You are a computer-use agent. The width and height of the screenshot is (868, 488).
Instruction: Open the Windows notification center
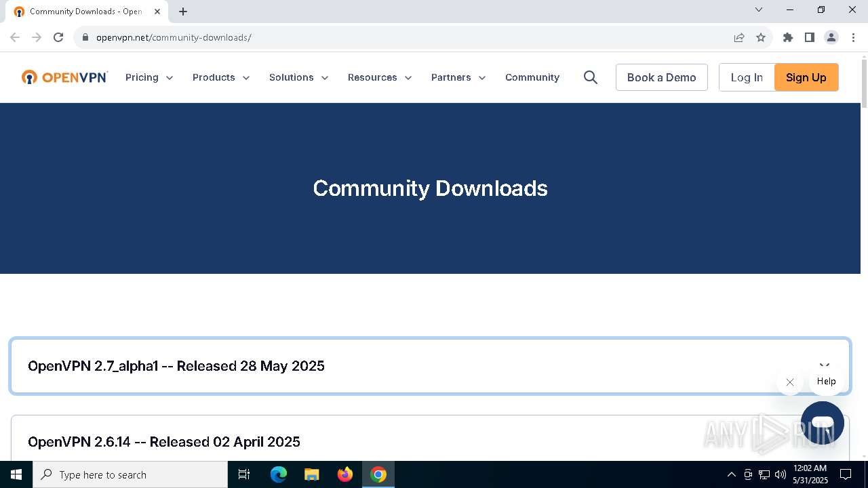point(846,474)
